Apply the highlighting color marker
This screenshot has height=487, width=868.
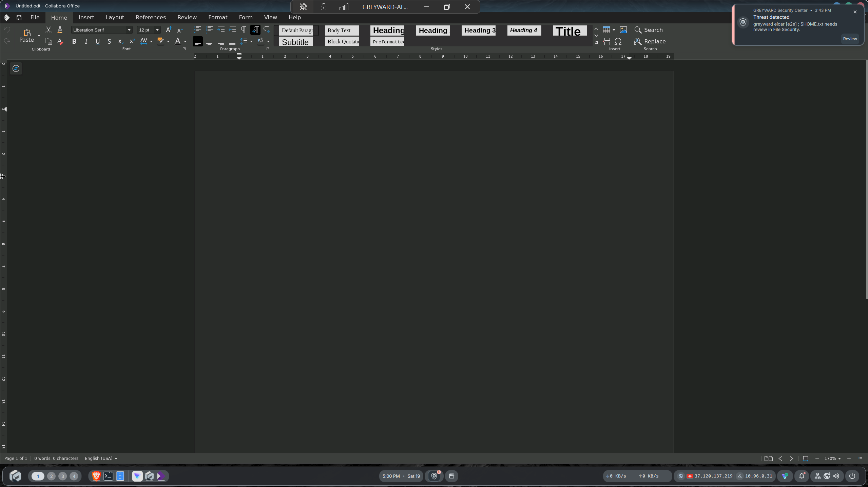[x=161, y=41]
